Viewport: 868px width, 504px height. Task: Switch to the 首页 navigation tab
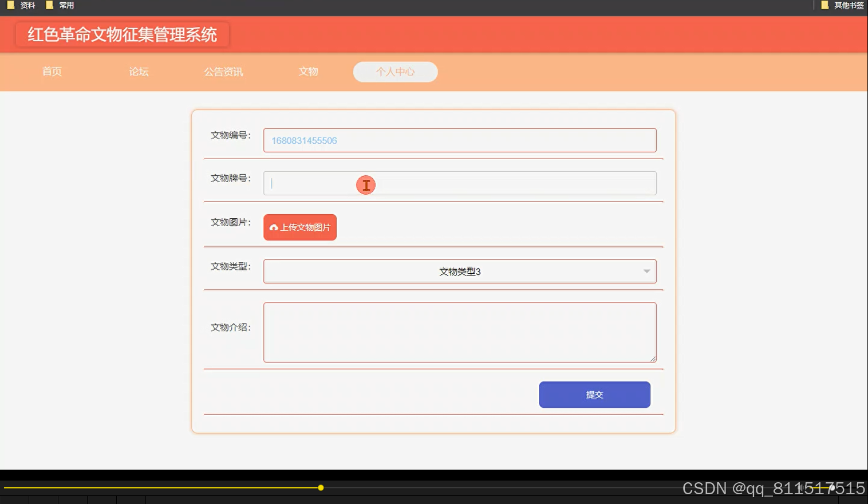click(x=52, y=72)
